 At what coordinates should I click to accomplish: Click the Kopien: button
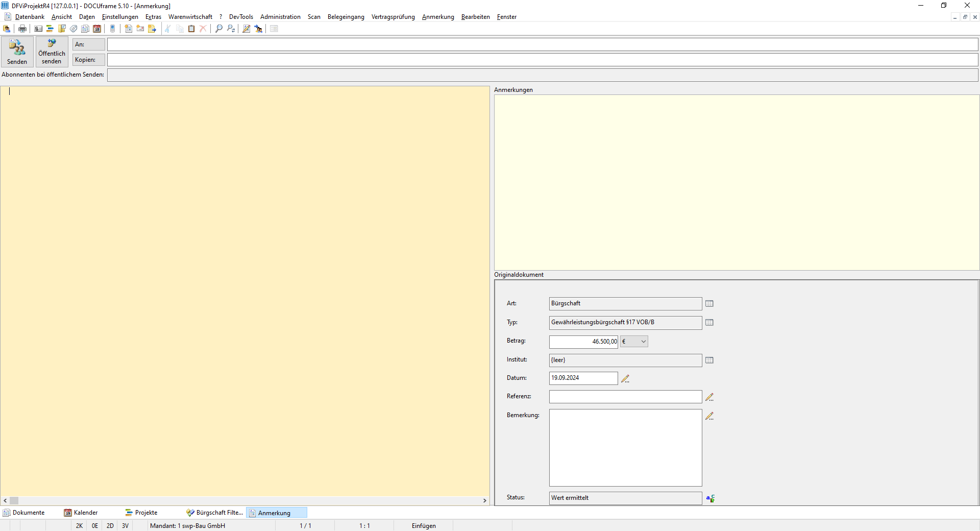[x=89, y=60]
